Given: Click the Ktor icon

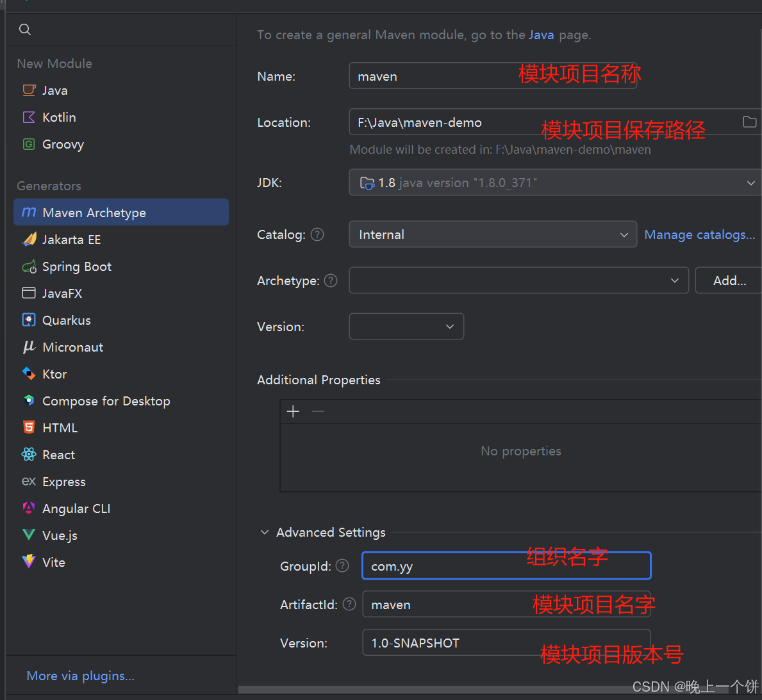Looking at the screenshot, I should coord(29,373).
